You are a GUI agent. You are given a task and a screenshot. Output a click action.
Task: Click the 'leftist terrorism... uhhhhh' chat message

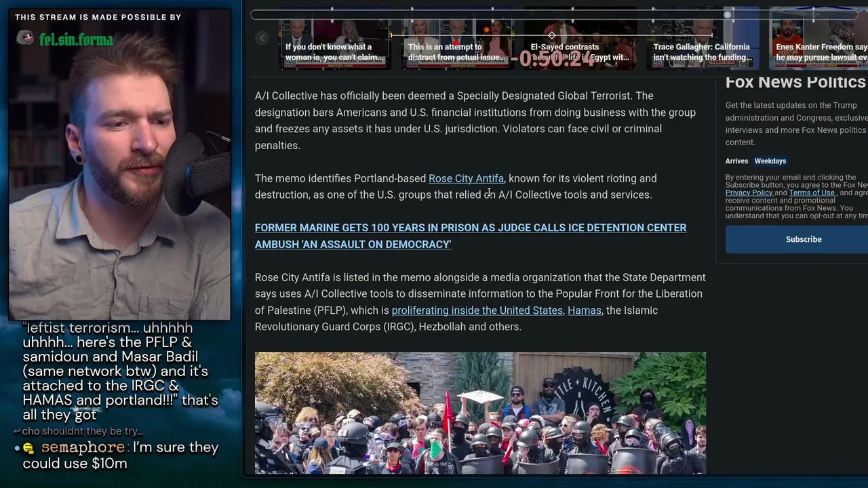(x=121, y=371)
